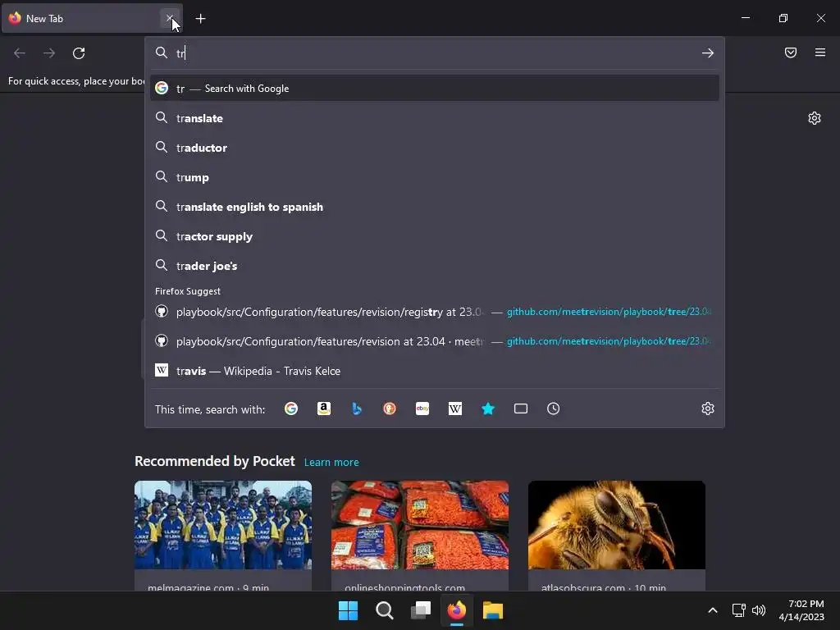840x630 pixels.
Task: Select 'trader joe's' suggestion
Action: point(435,266)
